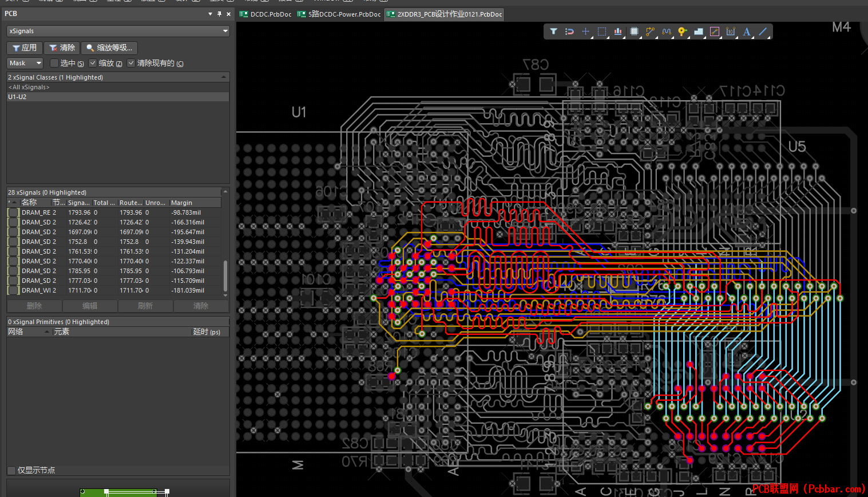
Task: Click the scrollbar thumb in the xSignals list
Action: (x=225, y=276)
